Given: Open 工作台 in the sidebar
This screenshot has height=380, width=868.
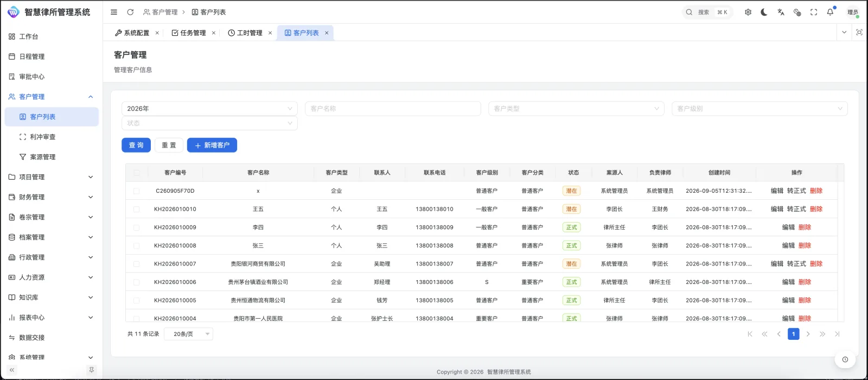Looking at the screenshot, I should coord(52,36).
